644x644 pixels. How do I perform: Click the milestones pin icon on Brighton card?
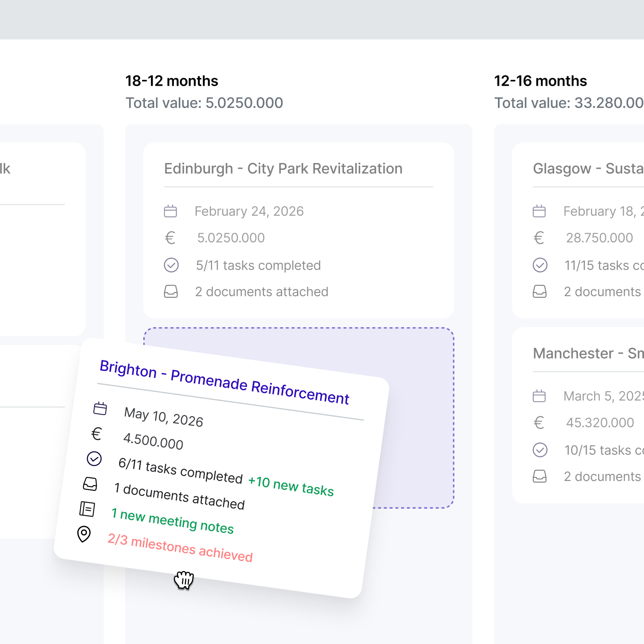[84, 534]
